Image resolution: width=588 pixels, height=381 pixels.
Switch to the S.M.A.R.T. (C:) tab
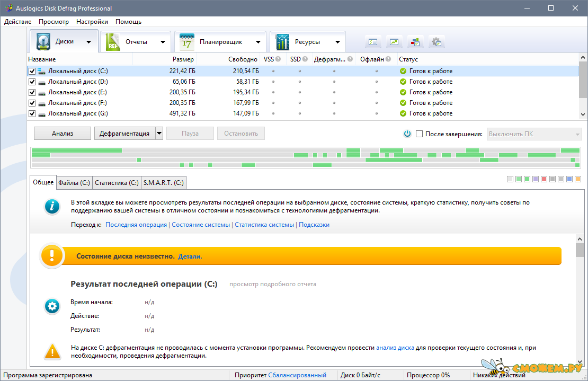164,183
